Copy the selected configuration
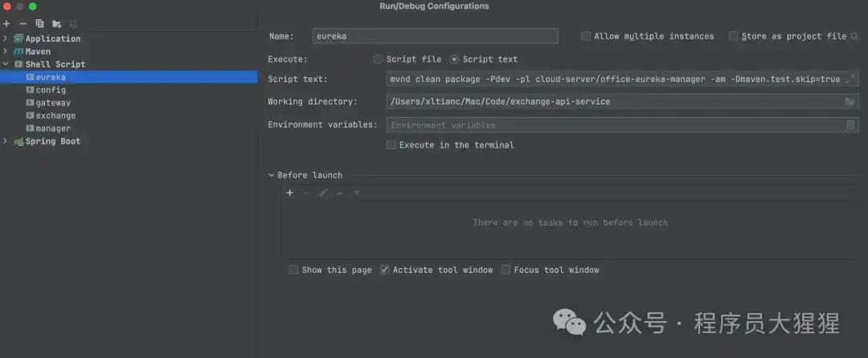Screen dimensions: 868x358 point(39,24)
